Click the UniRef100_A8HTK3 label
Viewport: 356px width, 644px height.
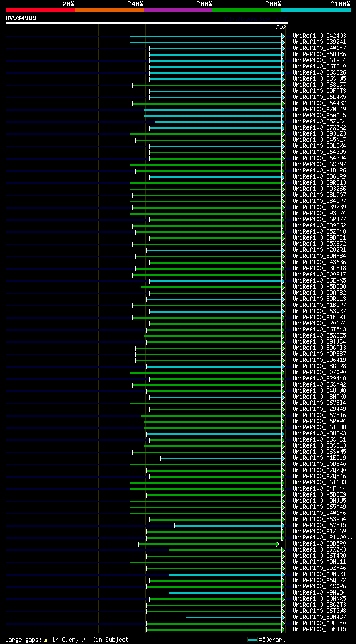pos(319,434)
